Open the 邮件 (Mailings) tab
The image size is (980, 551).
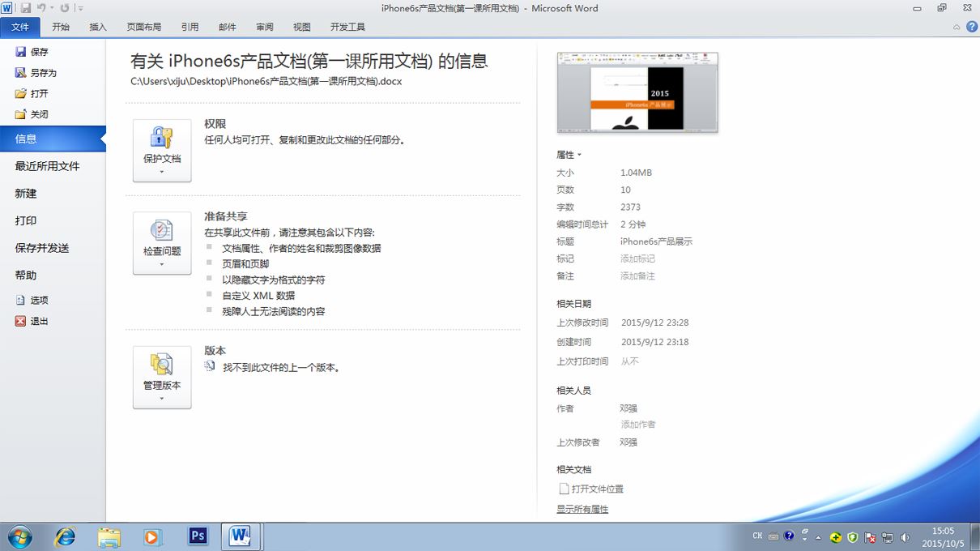pos(228,27)
